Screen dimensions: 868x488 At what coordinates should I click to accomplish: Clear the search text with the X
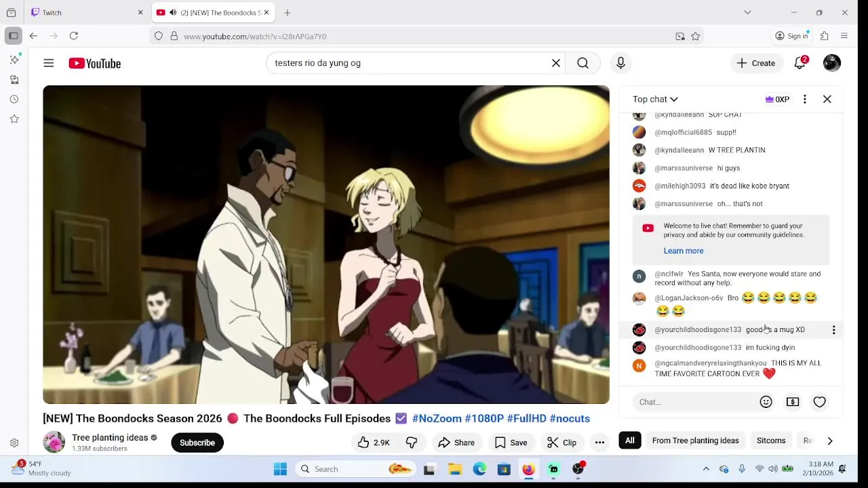(556, 63)
